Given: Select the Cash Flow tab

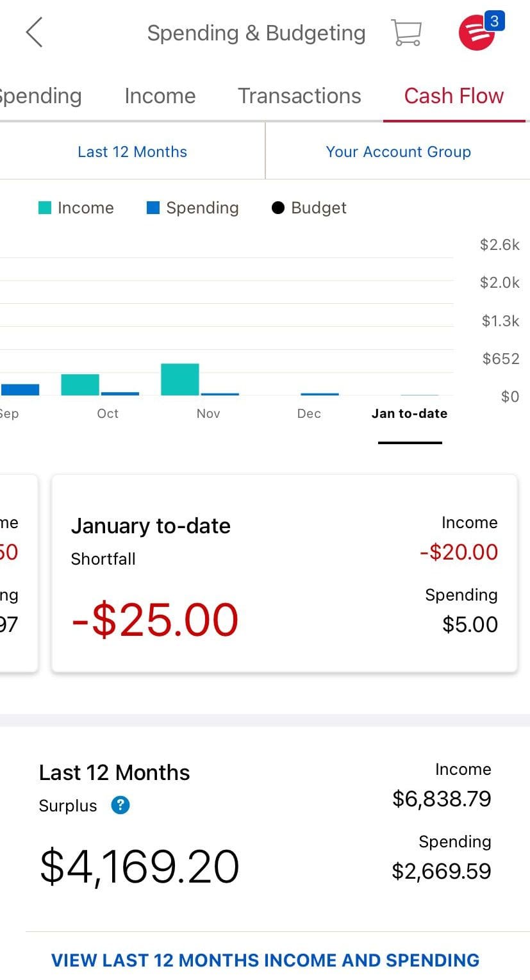Looking at the screenshot, I should pos(454,96).
